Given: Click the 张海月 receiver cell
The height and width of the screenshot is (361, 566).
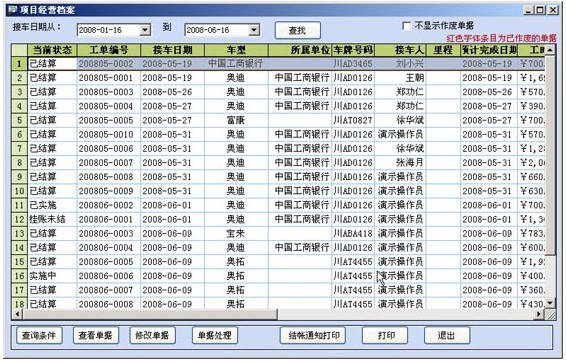Looking at the screenshot, I should [x=401, y=162].
